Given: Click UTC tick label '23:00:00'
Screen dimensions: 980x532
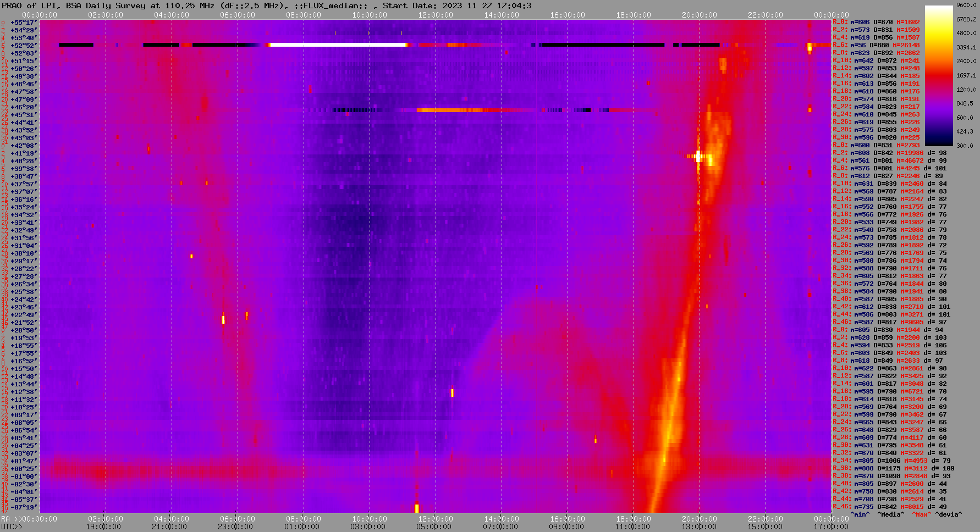Looking at the screenshot, I should coord(235,527).
